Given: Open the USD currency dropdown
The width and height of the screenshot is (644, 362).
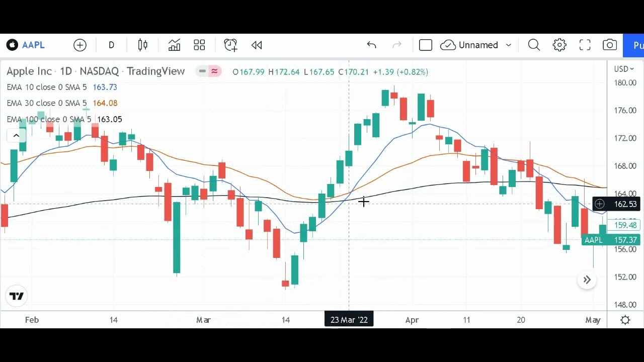Looking at the screenshot, I should coord(624,69).
